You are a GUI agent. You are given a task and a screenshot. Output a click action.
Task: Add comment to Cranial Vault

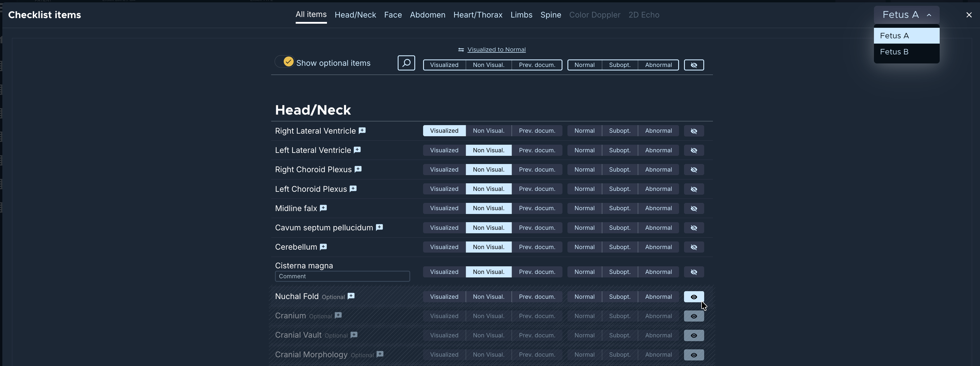click(354, 335)
